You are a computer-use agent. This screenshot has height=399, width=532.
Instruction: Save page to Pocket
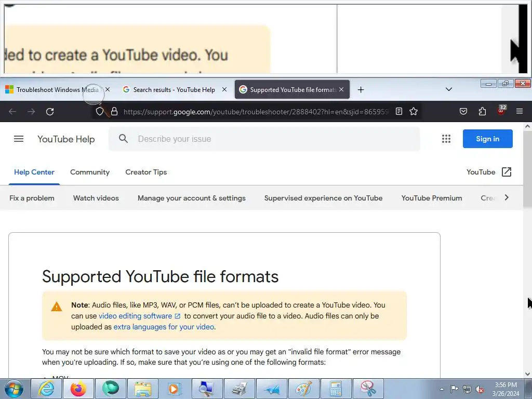pyautogui.click(x=463, y=111)
